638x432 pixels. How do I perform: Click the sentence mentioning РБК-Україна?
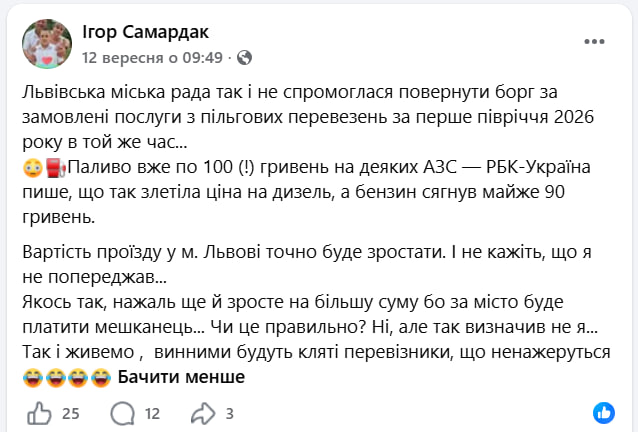(x=306, y=192)
